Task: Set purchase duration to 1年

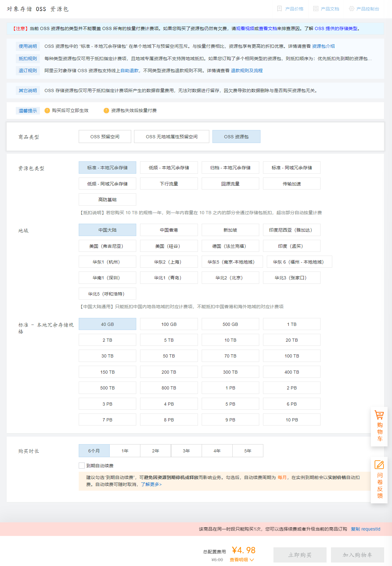Action: [x=125, y=451]
